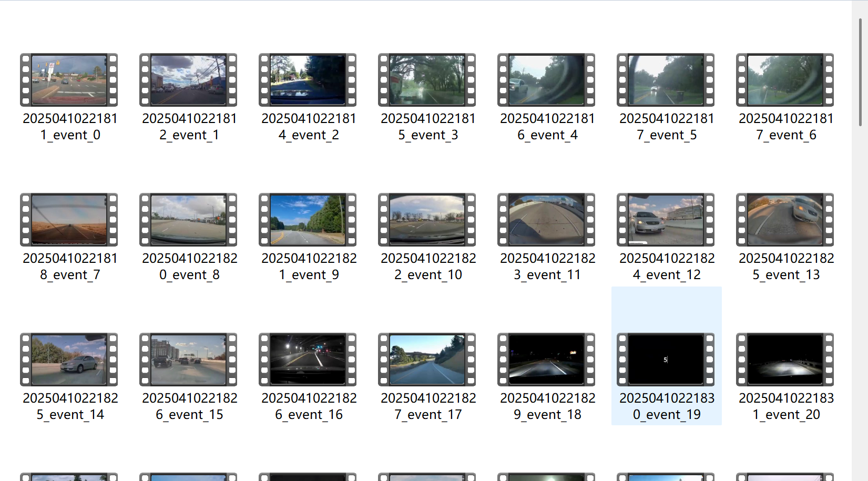The height and width of the screenshot is (481, 868).
Task: Select video thumbnail 20250410221826_event_16
Action: (x=308, y=360)
